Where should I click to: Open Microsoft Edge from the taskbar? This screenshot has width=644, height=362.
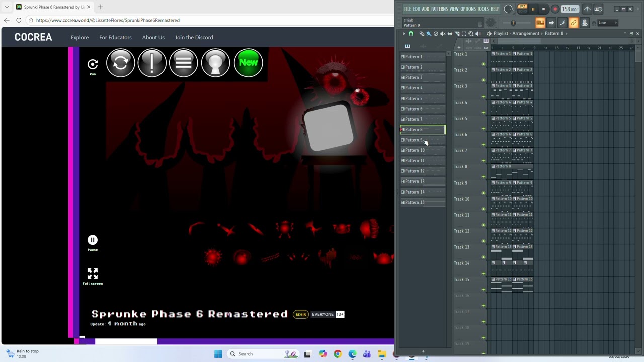point(352,354)
